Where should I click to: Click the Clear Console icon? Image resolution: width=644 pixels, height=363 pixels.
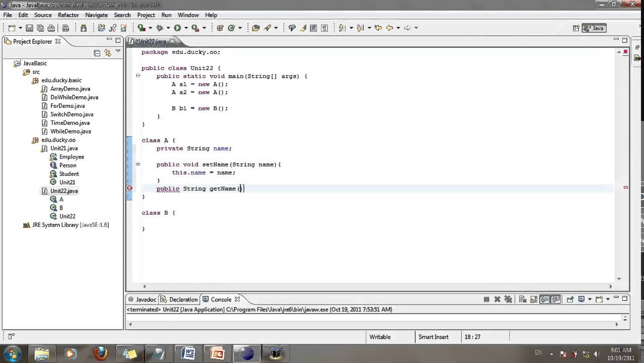(523, 299)
